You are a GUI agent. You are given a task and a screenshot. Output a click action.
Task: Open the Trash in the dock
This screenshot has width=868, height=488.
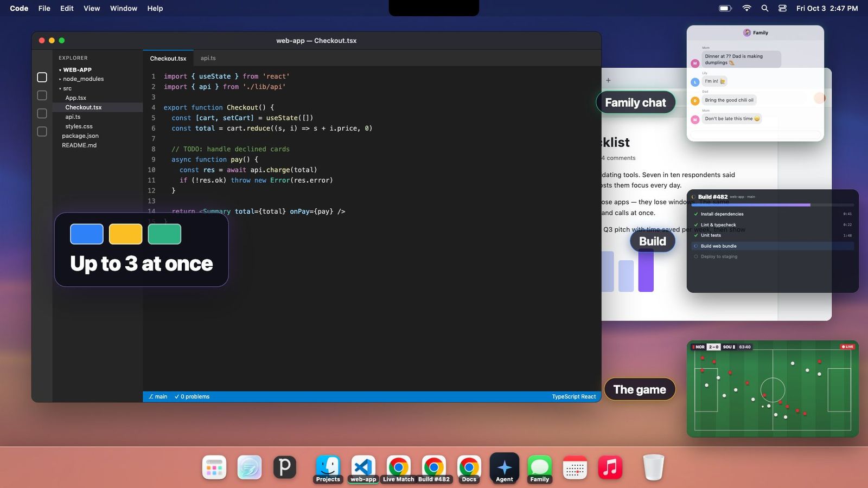pyautogui.click(x=654, y=467)
